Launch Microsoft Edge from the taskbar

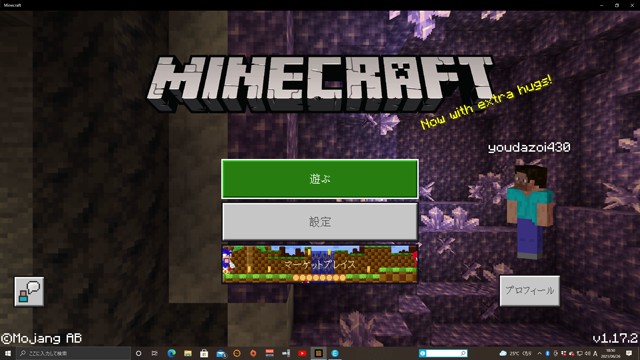[x=171, y=353]
